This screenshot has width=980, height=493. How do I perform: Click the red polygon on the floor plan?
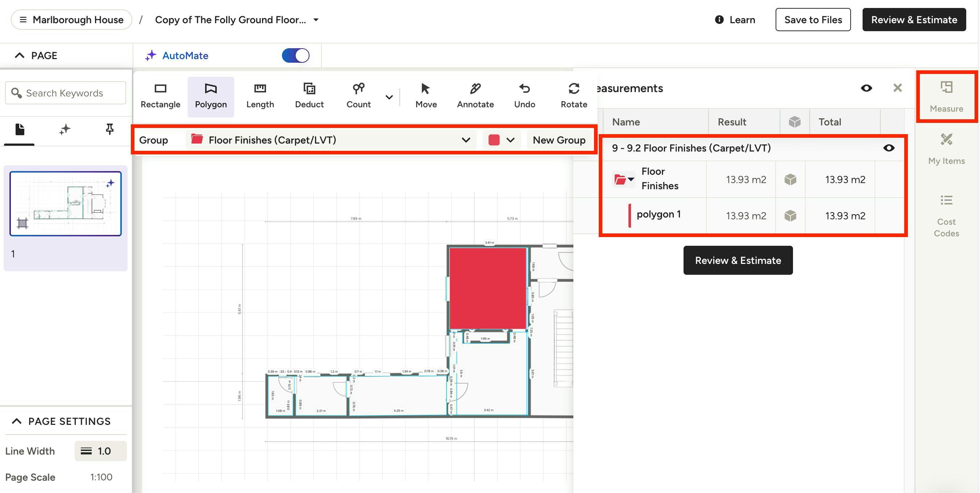pos(488,288)
